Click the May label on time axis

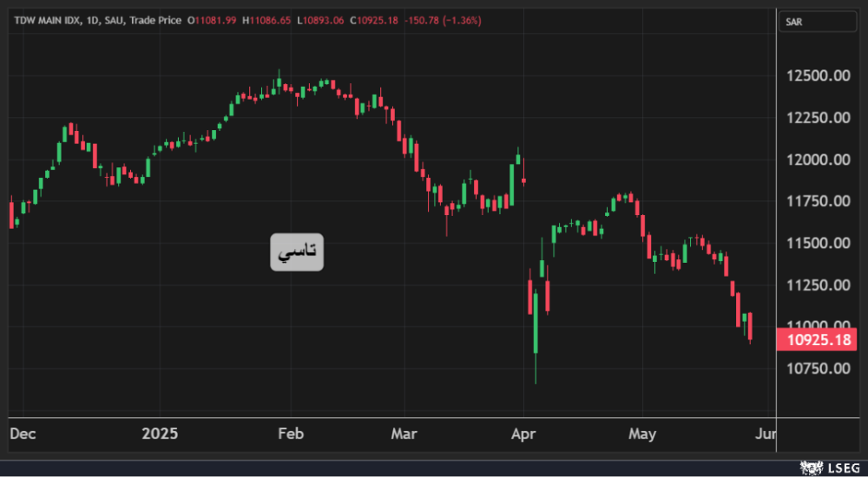(642, 434)
